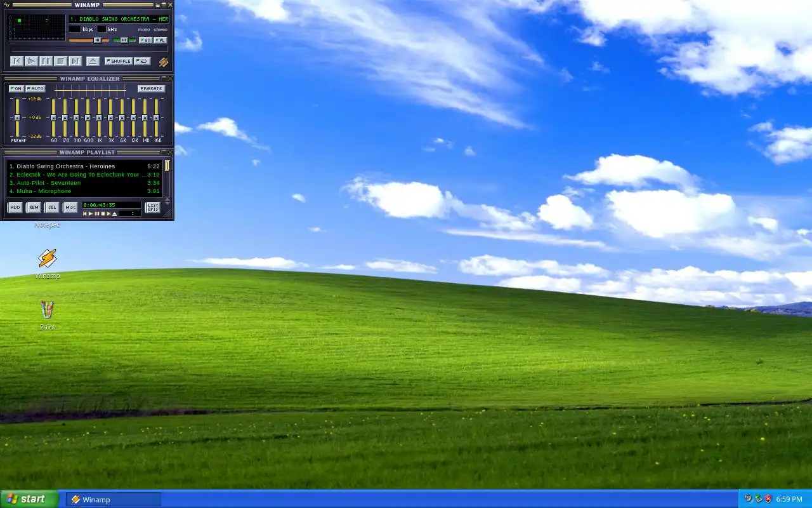Select Auto-Pilot - Seventeen in playlist
This screenshot has height=508, width=812.
84,183
